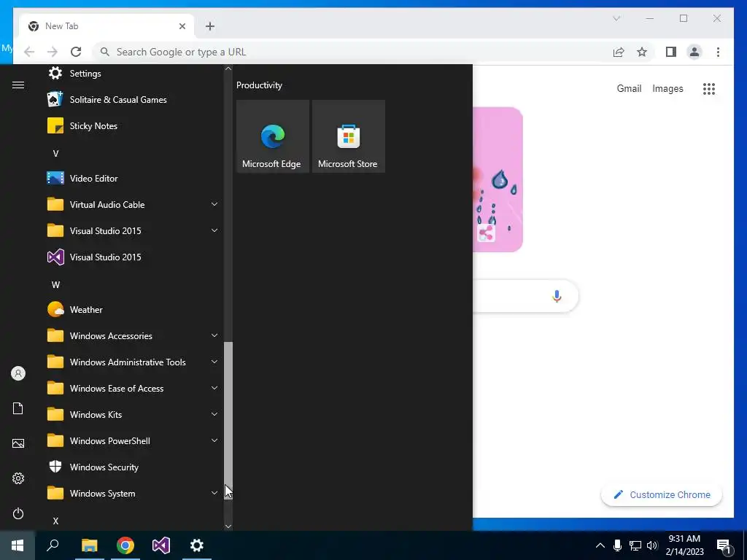Open Documents from Start sidebar
This screenshot has width=747, height=560.
point(18,408)
